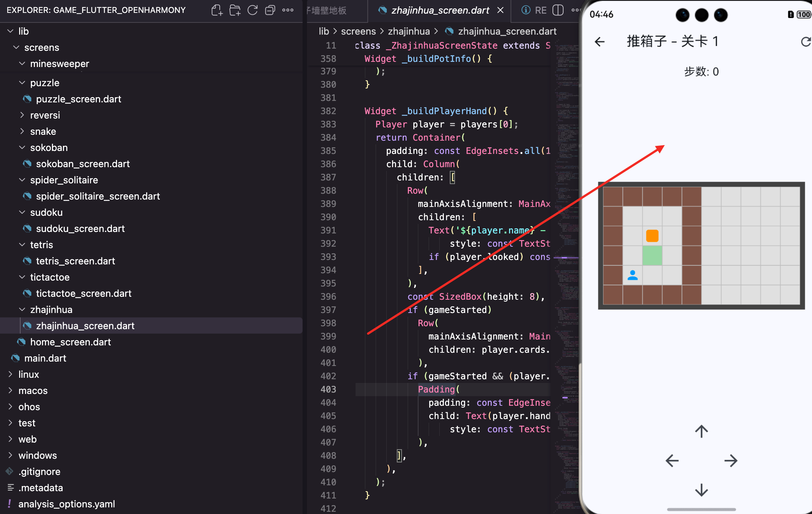The width and height of the screenshot is (812, 514).
Task: Expand the ohos folder
Action: (x=10, y=406)
